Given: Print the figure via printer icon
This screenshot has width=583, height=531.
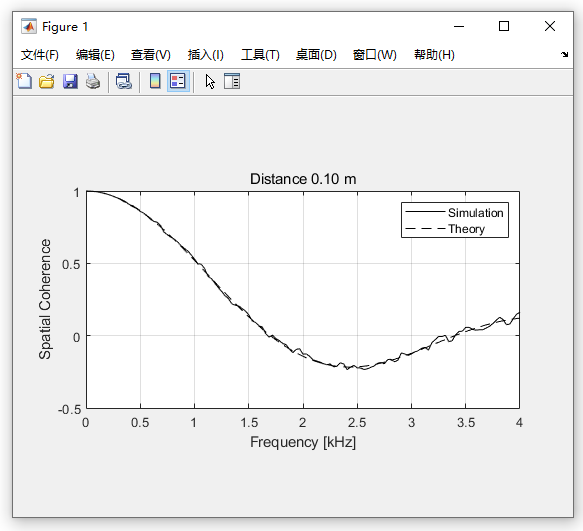Looking at the screenshot, I should pyautogui.click(x=93, y=81).
